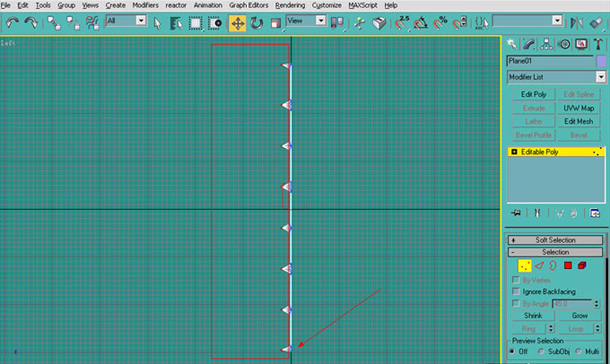The image size is (610, 364).
Task: Click the Edit Poly modifier button
Action: [x=533, y=94]
